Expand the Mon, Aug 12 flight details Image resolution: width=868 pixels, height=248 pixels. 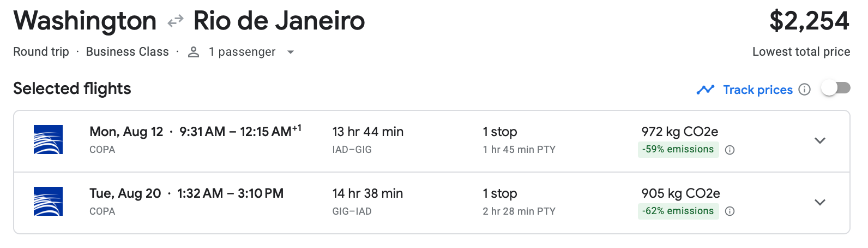(819, 140)
